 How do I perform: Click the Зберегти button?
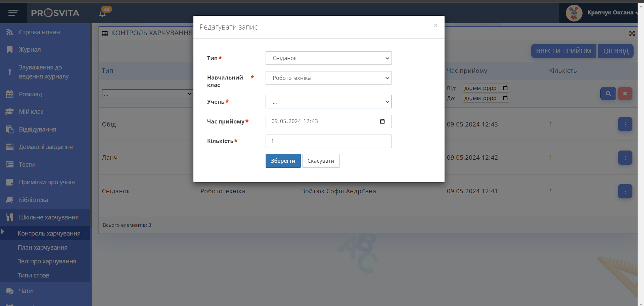[283, 161]
